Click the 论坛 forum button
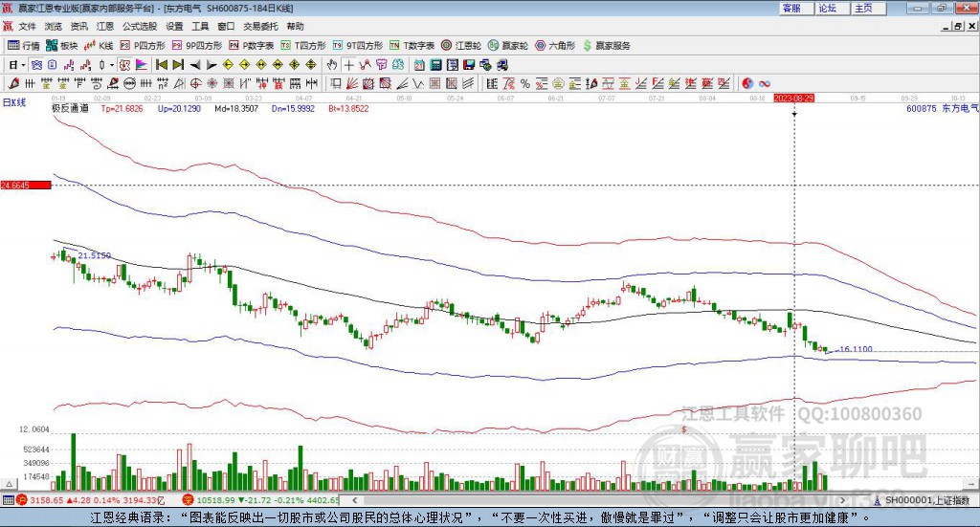 click(x=827, y=8)
